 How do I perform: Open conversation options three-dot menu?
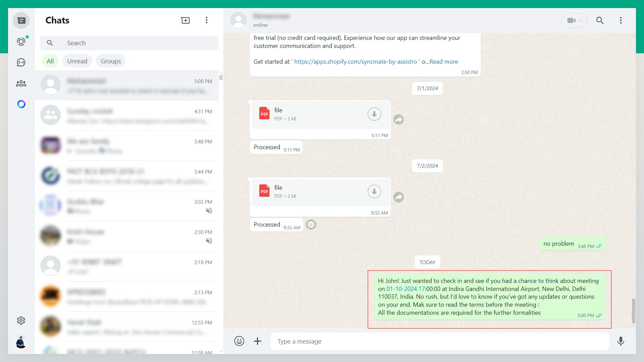click(621, 20)
